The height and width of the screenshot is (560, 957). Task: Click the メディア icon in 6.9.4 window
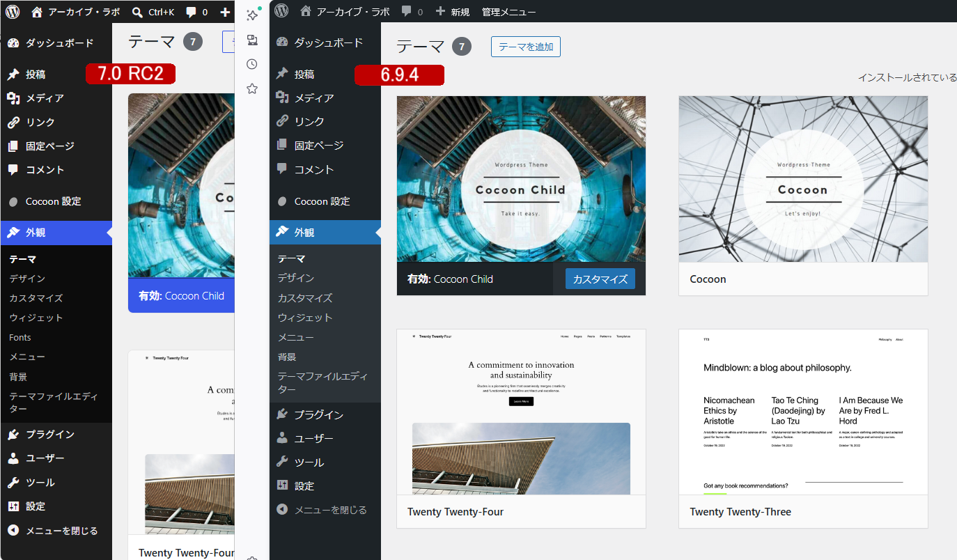[x=281, y=98]
